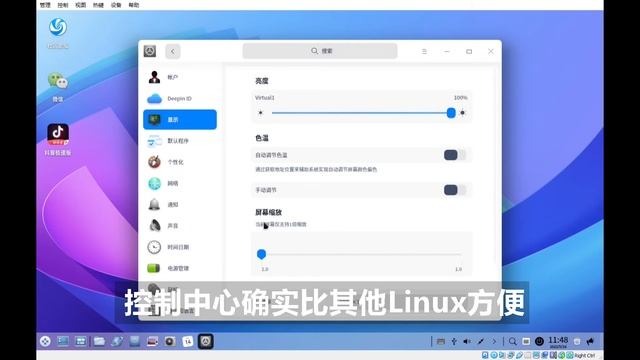Viewport: 640px width, 360px height.
Task: Toggle 手动调节 manual adjustment switch
Action: (x=455, y=190)
